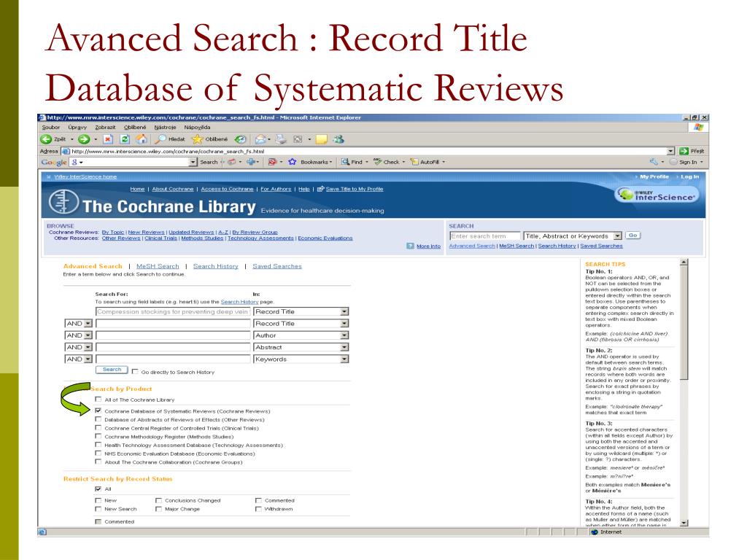Click the Google toolbar Find icon
The image size is (747, 560).
pyautogui.click(x=345, y=162)
